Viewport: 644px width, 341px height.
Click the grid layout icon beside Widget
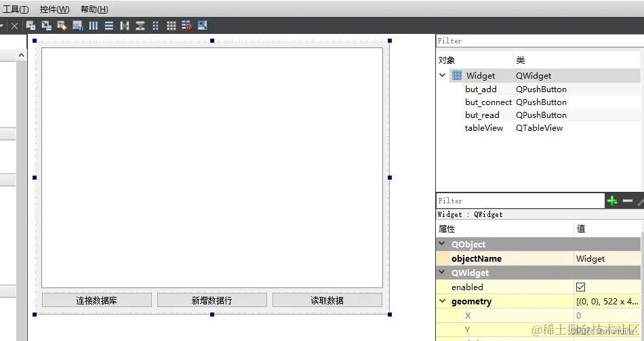[x=457, y=76]
